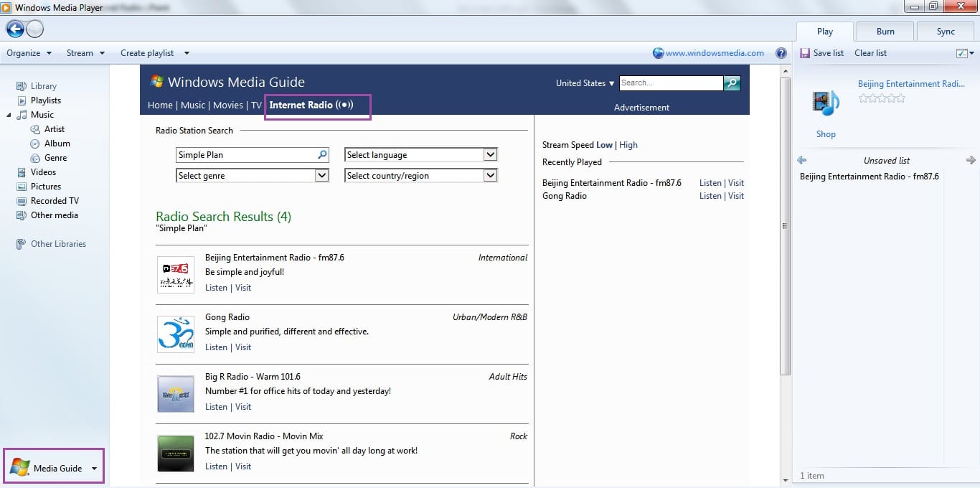Open the Videos library icon
This screenshot has height=488, width=980.
tap(22, 172)
